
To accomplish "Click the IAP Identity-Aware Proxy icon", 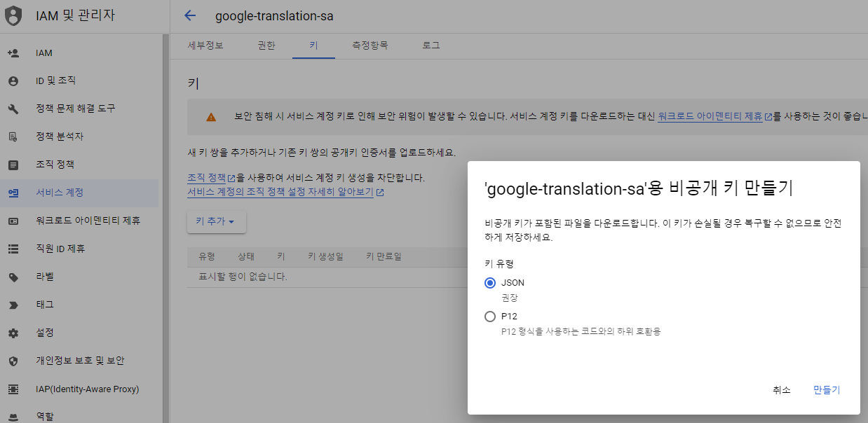I will pyautogui.click(x=13, y=389).
